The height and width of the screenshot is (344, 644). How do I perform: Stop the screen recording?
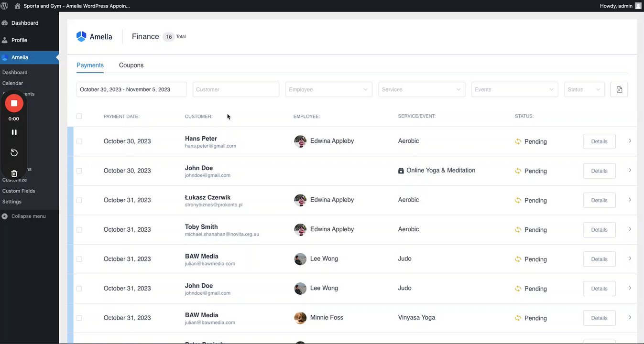point(14,103)
